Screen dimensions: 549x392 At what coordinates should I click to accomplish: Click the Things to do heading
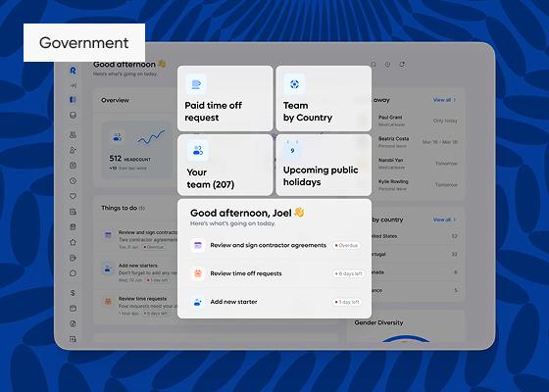click(x=119, y=208)
